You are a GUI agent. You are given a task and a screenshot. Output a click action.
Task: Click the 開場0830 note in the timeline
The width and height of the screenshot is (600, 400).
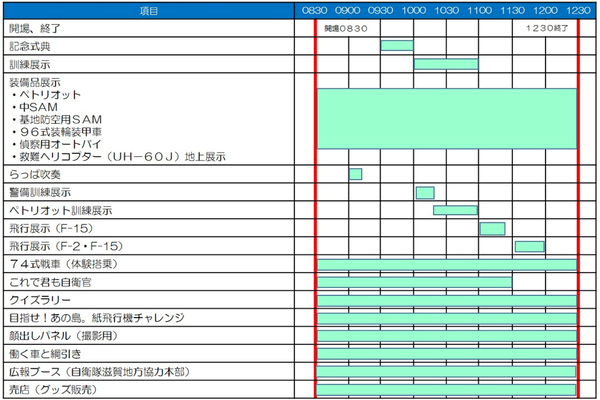(346, 28)
